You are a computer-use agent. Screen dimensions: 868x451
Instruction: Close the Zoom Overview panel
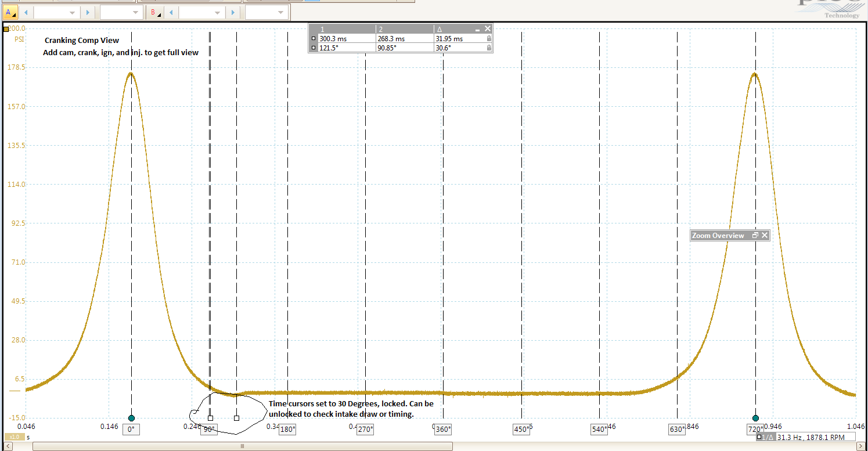pos(765,236)
